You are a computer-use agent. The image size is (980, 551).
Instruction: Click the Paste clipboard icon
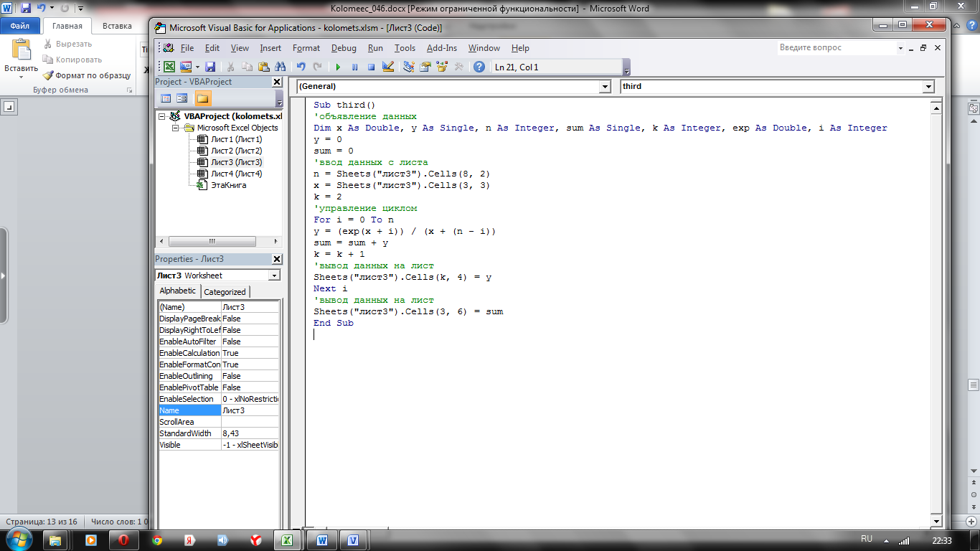click(x=263, y=67)
